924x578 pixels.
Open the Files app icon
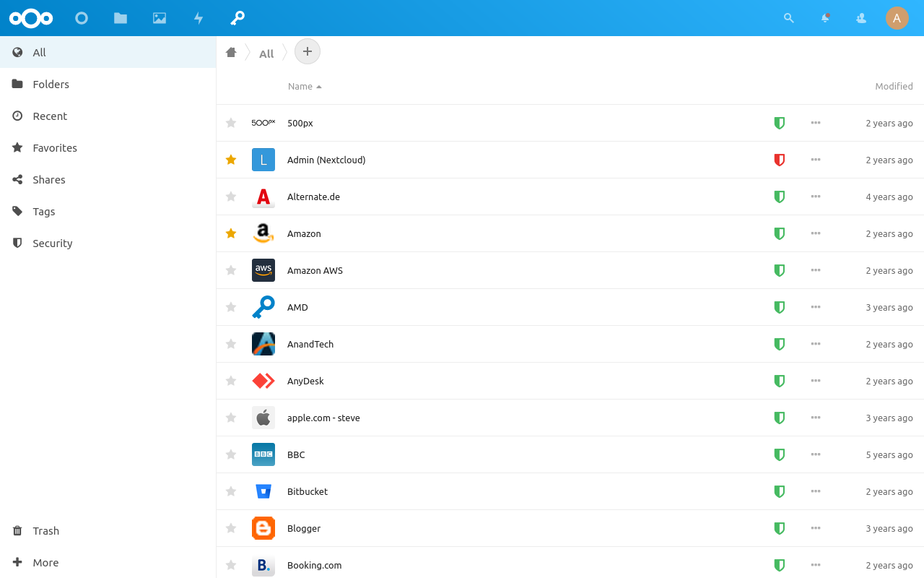click(121, 18)
